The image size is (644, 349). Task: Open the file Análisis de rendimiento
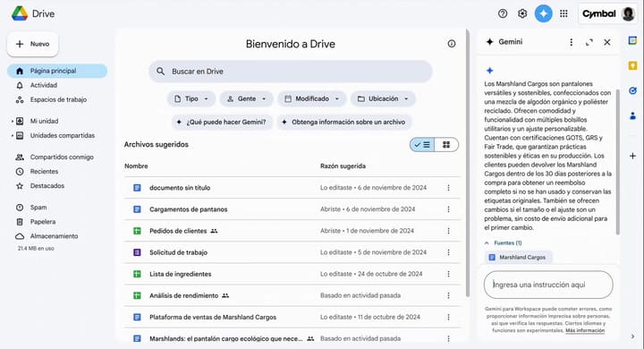click(x=183, y=295)
